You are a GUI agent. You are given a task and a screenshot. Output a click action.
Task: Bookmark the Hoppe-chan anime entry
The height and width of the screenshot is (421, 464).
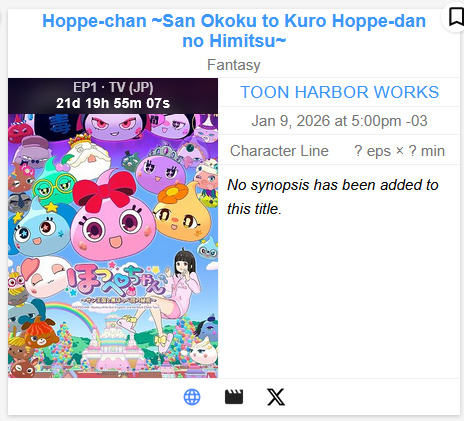coord(455,17)
